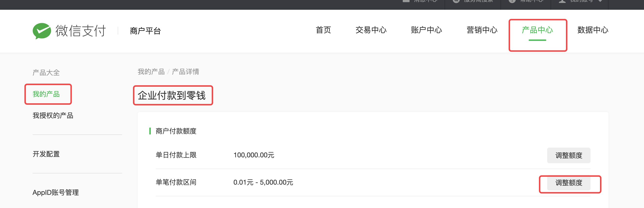Image resolution: width=644 pixels, height=208 pixels.
Task: Open 开发配置 in the sidebar
Action: (x=46, y=154)
